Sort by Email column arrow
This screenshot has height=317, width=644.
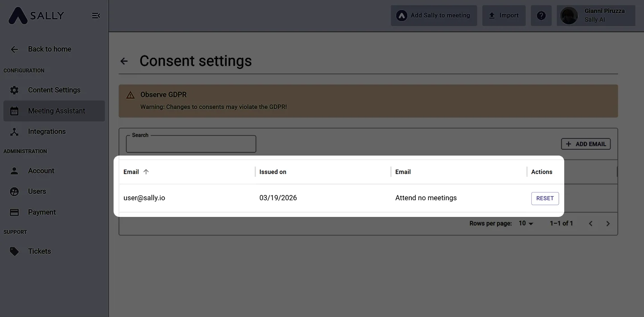146,172
